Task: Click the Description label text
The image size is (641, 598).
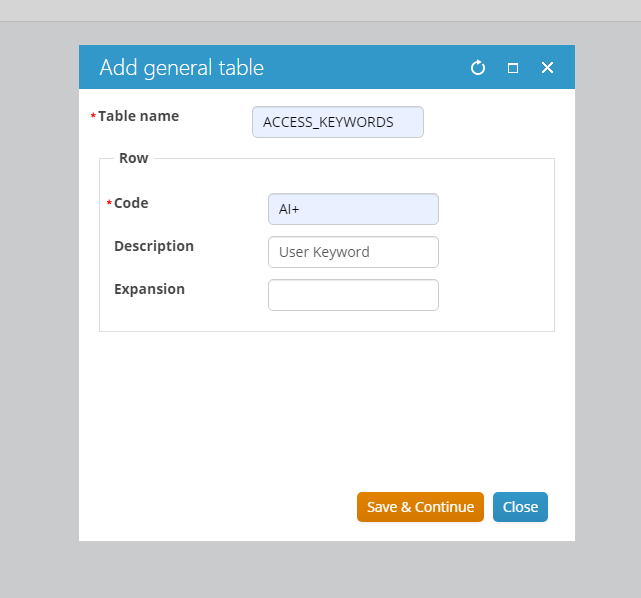Action: [154, 246]
